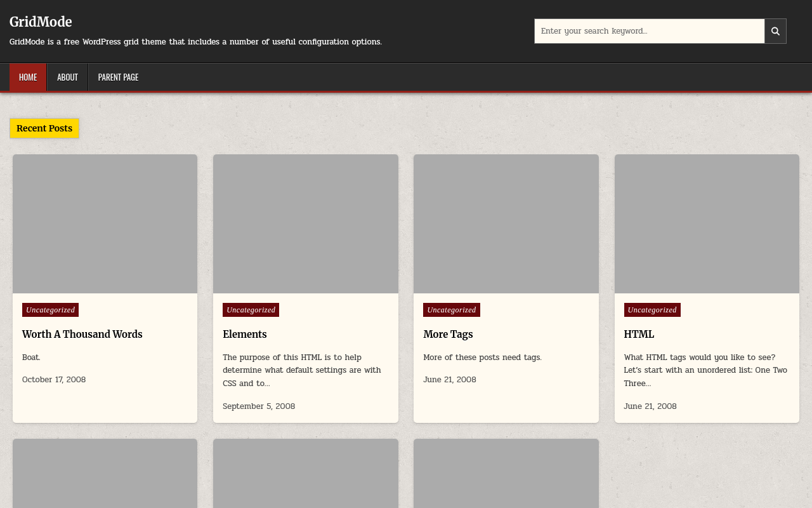Click Uncategorized tag on Elements card

pos(251,310)
